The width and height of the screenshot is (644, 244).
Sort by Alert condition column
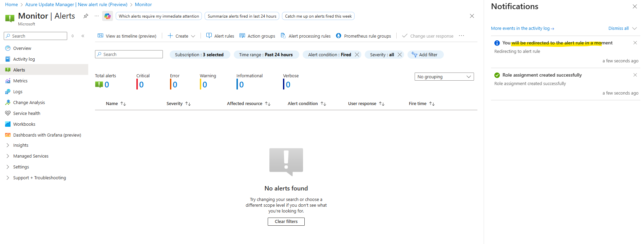307,103
